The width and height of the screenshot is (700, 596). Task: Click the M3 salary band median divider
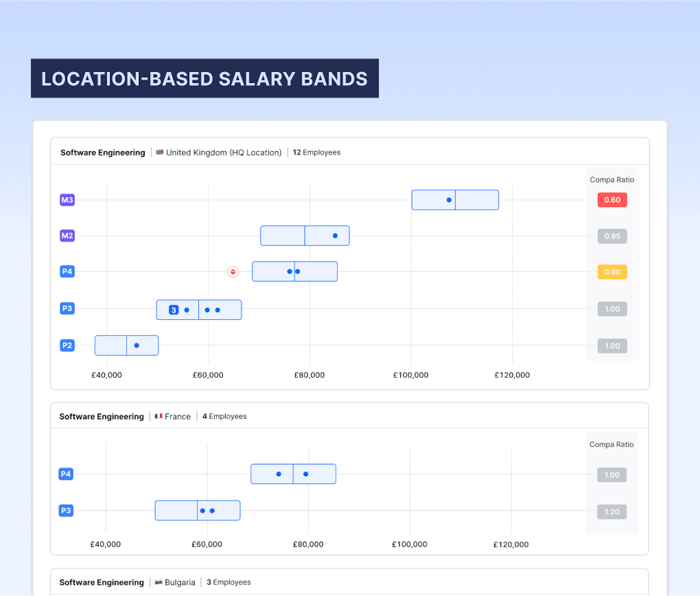click(x=456, y=200)
